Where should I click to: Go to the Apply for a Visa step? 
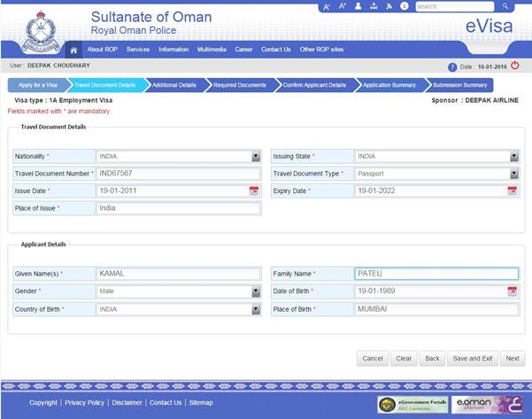[38, 85]
